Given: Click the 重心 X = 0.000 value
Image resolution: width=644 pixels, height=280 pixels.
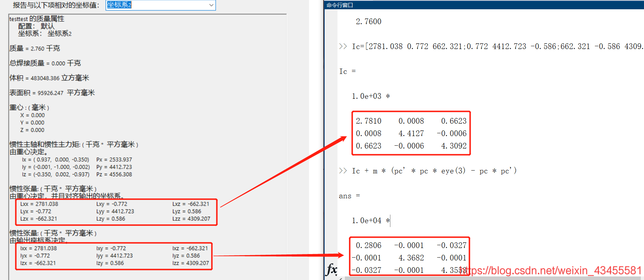Looking at the screenshot, I should [x=32, y=115].
